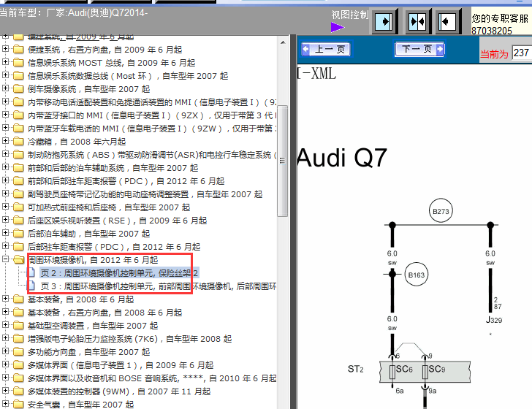Screen dimensions: 532x409
Task: Click the inward-arrows split view control icon
Action: pos(417,22)
